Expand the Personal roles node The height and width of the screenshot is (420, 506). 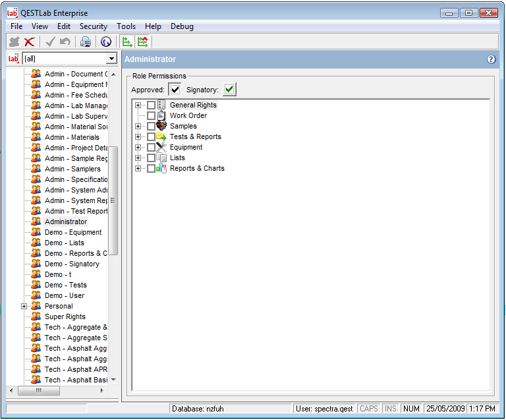[24, 306]
